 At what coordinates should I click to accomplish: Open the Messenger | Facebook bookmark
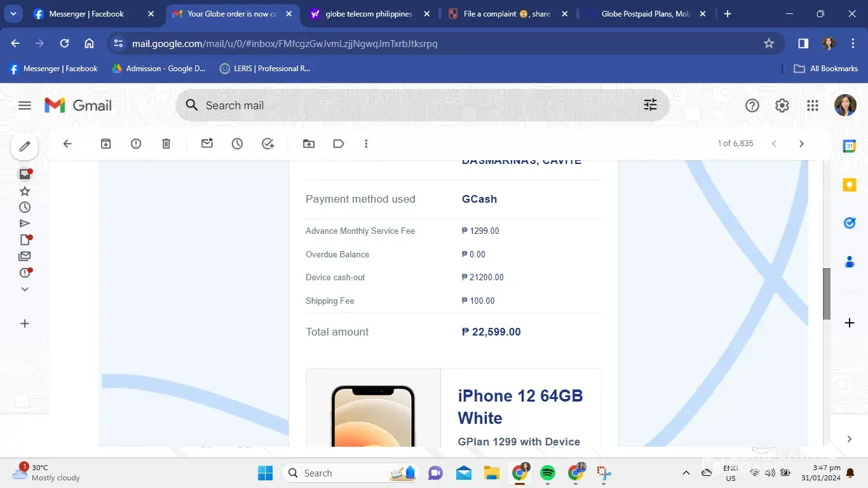click(x=53, y=69)
